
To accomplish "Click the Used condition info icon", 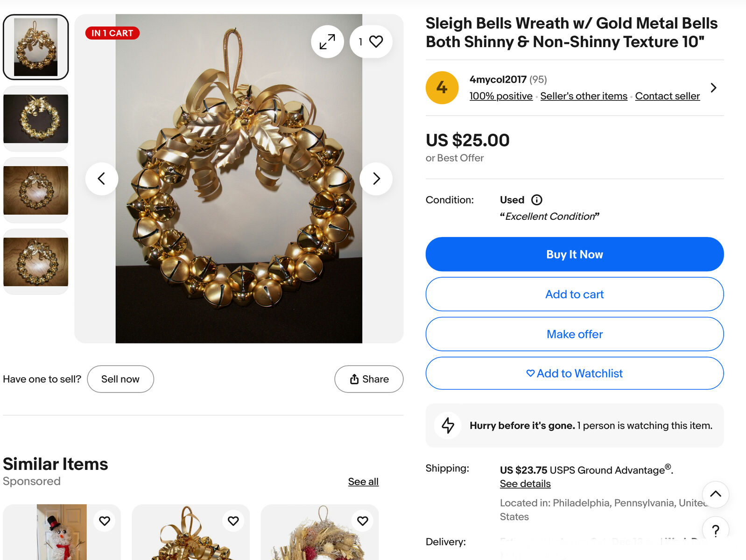I will point(537,200).
